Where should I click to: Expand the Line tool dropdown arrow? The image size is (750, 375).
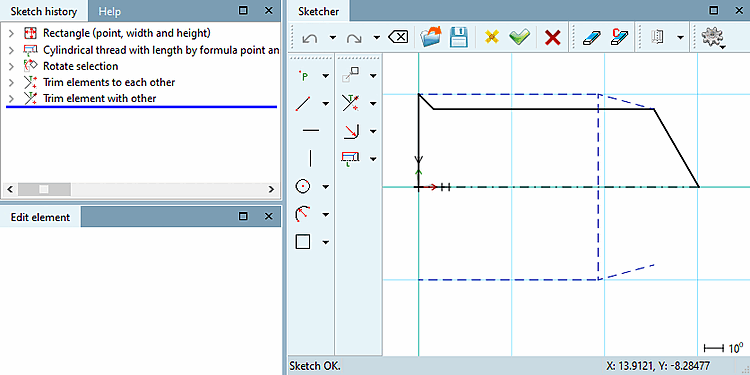[325, 103]
